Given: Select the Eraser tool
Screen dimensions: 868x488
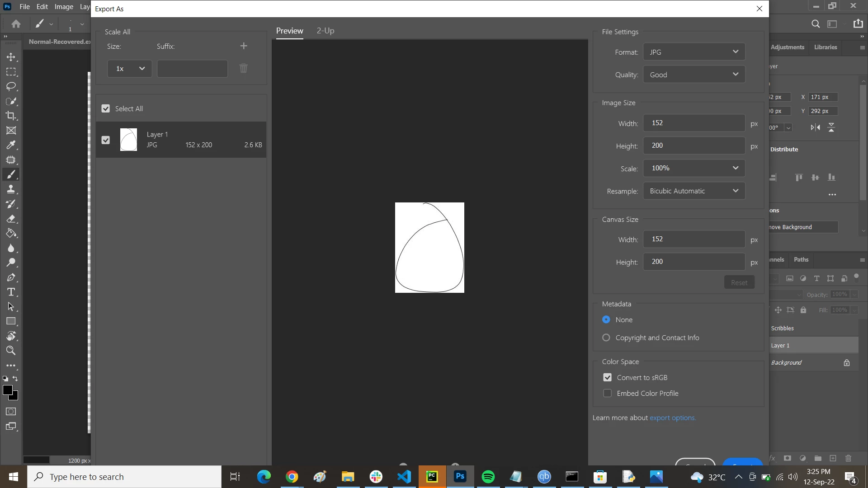Looking at the screenshot, I should point(11,219).
